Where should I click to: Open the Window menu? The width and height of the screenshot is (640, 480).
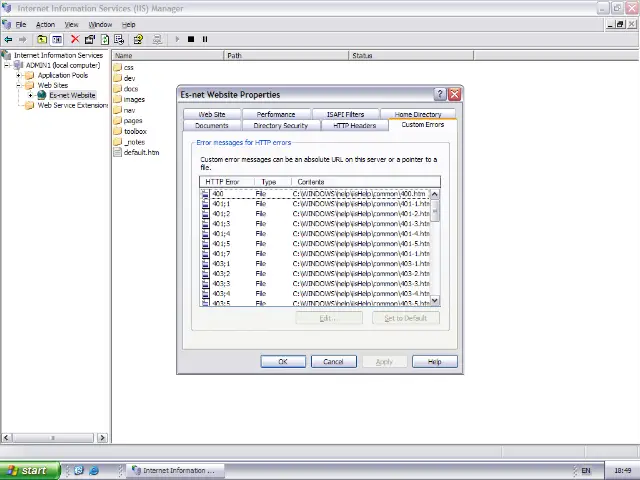pos(100,24)
